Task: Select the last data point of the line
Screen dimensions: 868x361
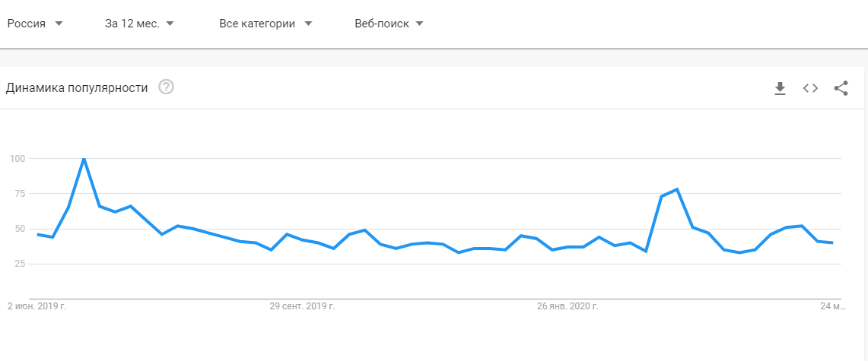Action: [x=832, y=242]
